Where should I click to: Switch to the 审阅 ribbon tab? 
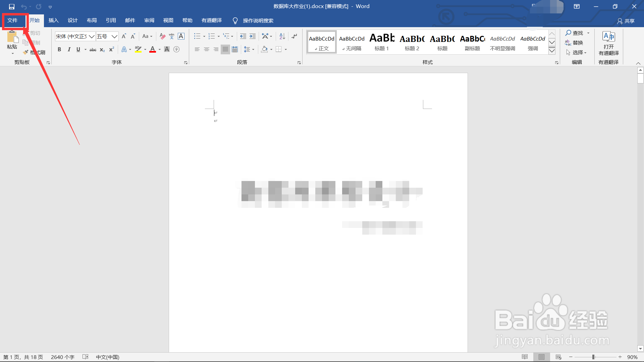(149, 20)
